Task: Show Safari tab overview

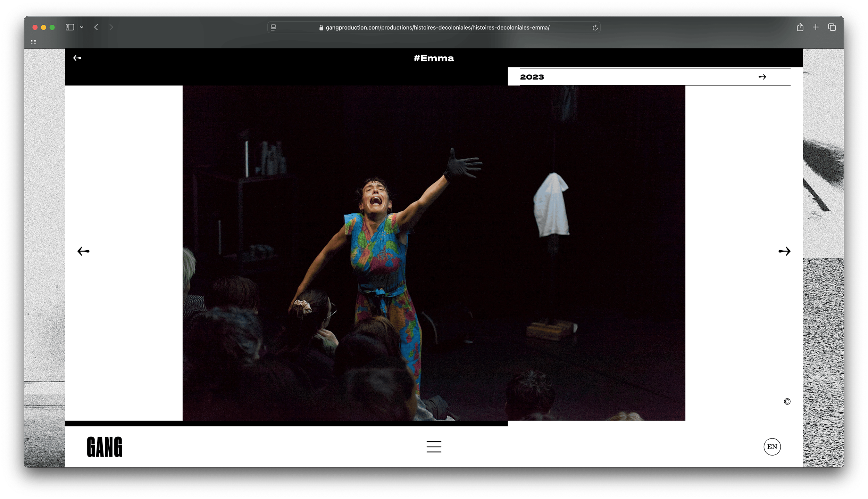Action: pyautogui.click(x=832, y=27)
